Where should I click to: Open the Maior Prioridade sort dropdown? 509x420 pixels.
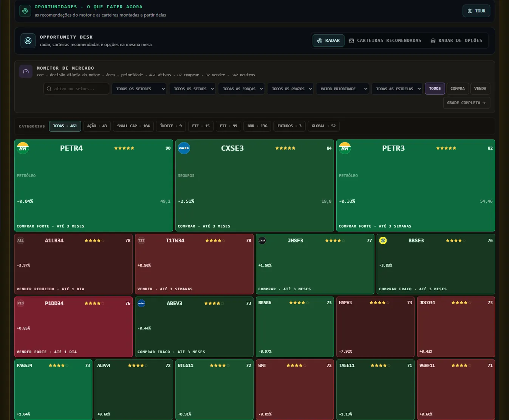(x=342, y=89)
